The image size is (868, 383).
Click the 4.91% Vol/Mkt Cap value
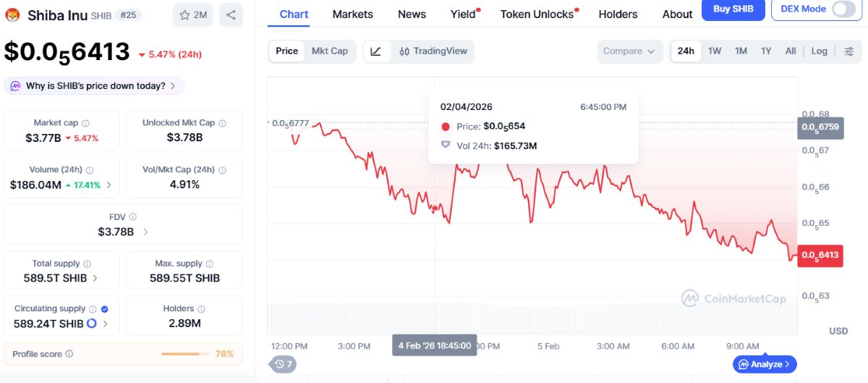point(184,185)
